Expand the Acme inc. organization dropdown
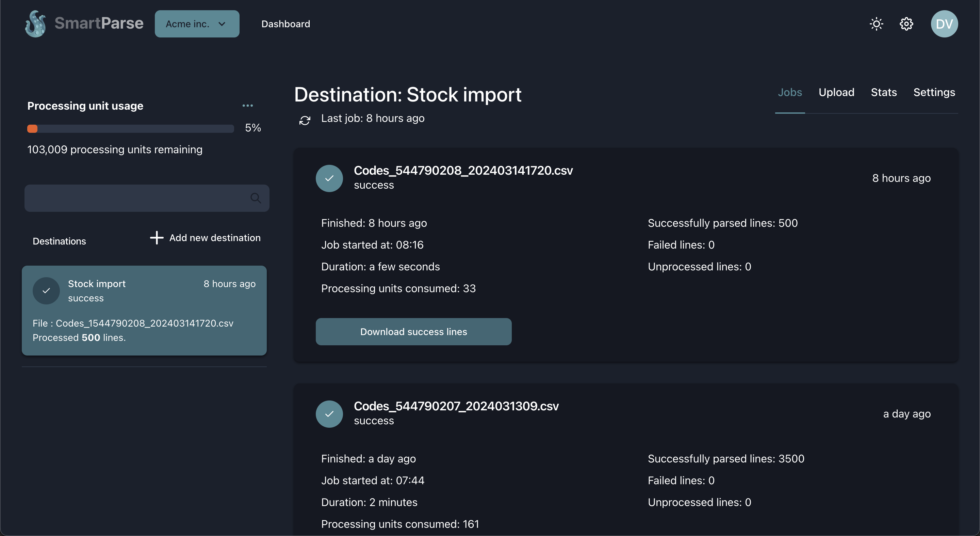Screen dimensions: 980x536 point(197,24)
